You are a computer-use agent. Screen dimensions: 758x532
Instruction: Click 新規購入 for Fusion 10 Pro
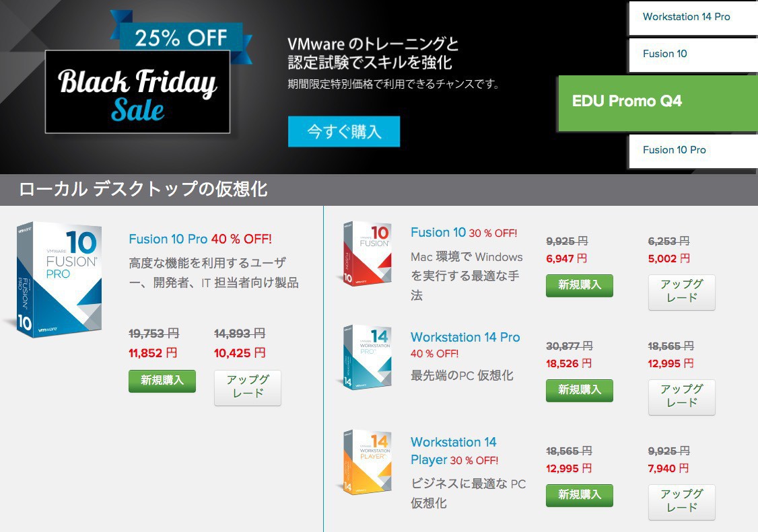162,381
